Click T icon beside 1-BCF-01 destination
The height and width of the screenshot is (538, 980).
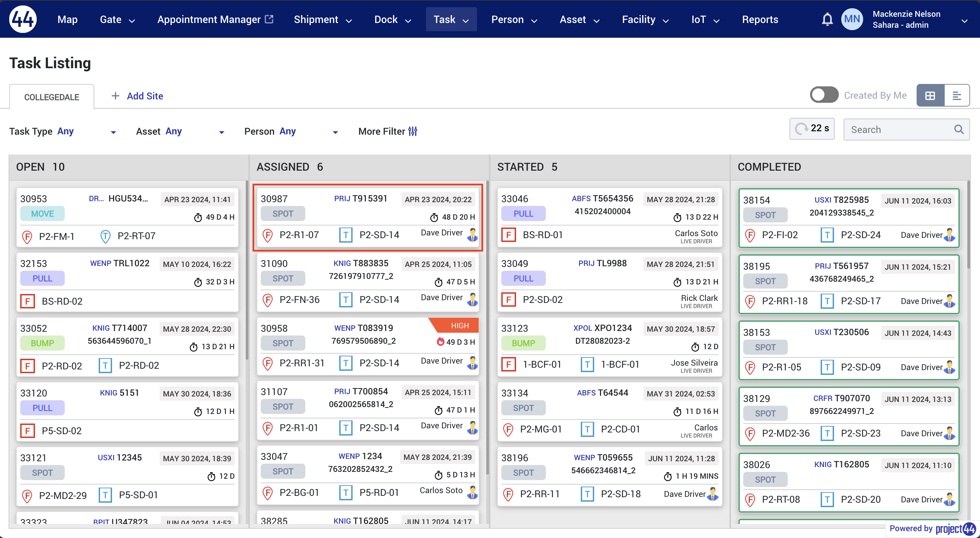587,365
